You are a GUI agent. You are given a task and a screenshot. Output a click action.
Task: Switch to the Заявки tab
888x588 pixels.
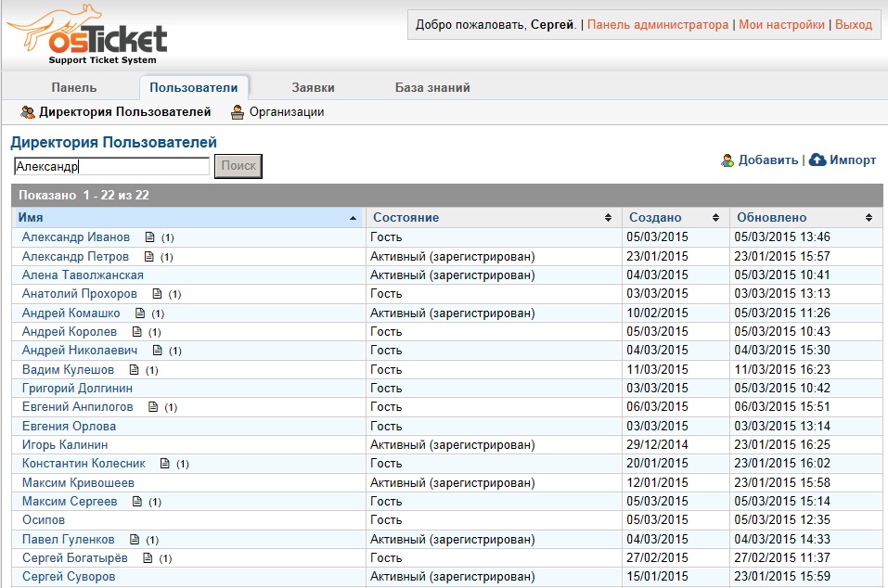[x=314, y=88]
